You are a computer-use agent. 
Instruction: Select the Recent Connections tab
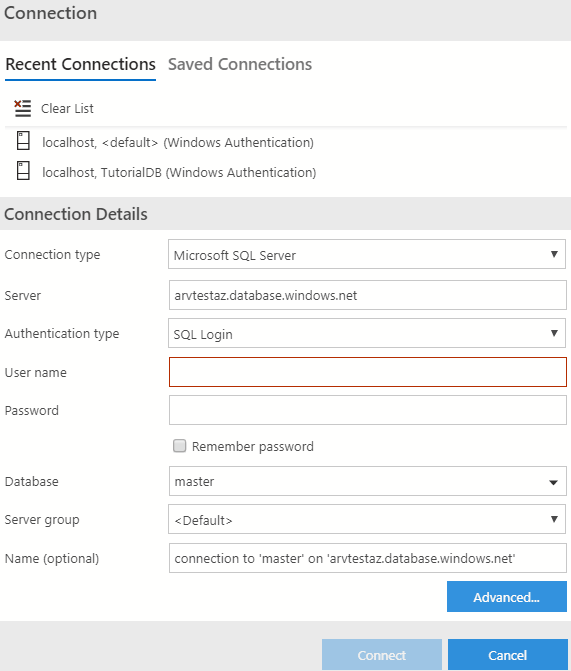coord(80,64)
